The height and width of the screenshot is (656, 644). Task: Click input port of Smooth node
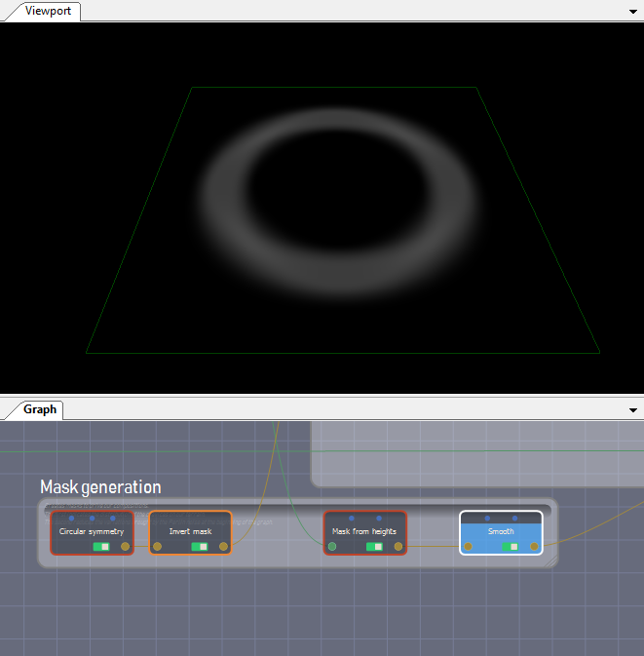(x=468, y=547)
